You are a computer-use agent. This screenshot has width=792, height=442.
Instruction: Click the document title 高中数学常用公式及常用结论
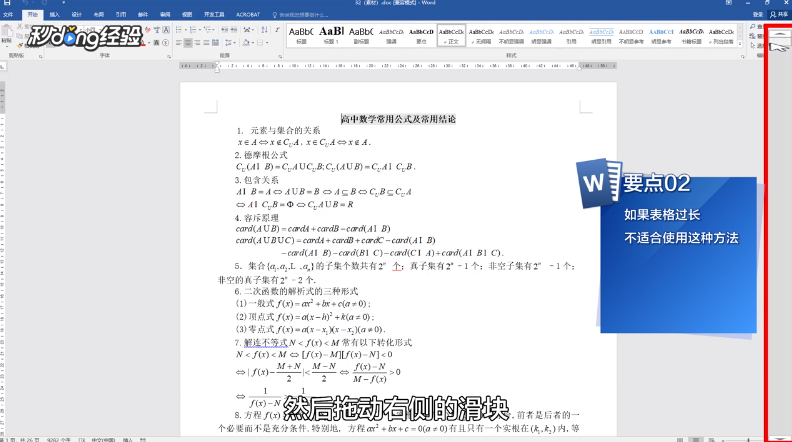coord(398,119)
